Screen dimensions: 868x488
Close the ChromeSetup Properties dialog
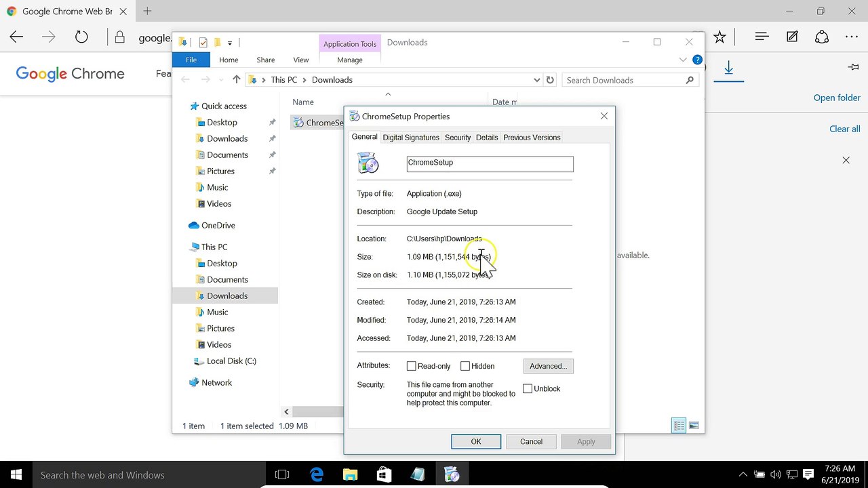(x=604, y=116)
